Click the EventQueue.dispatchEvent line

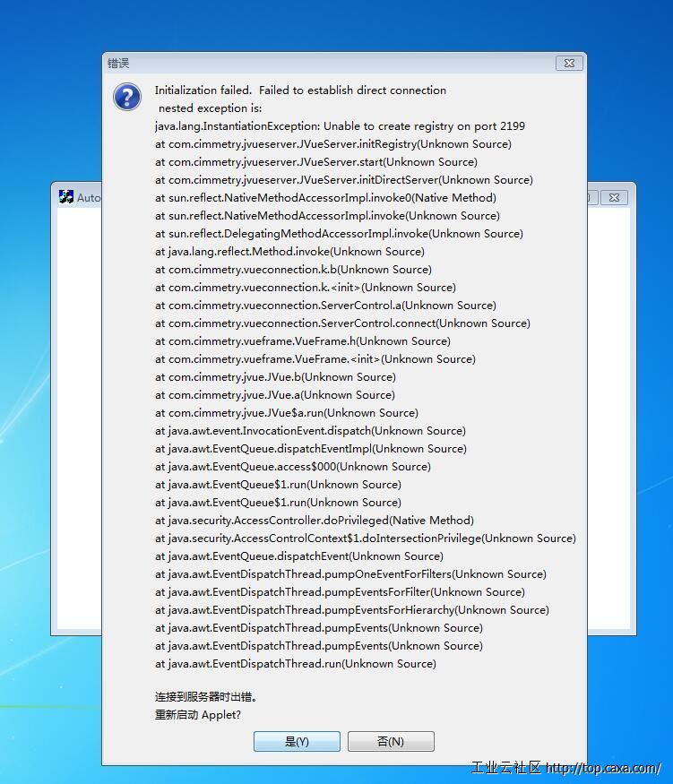[x=299, y=556]
